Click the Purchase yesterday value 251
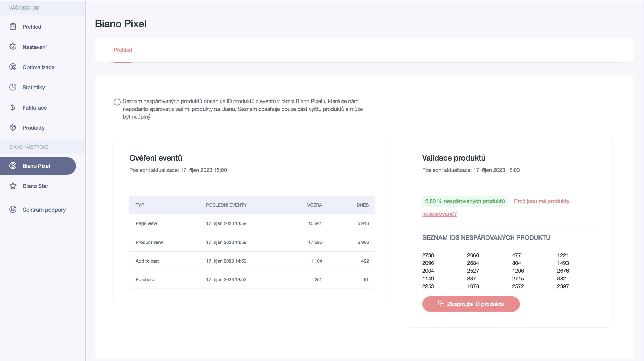 [x=318, y=280]
